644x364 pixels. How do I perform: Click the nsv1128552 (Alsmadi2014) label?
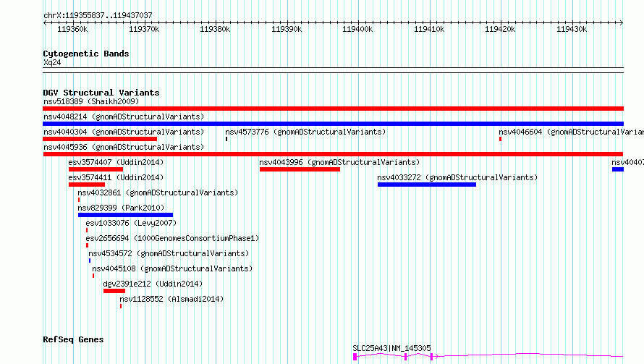tap(171, 299)
